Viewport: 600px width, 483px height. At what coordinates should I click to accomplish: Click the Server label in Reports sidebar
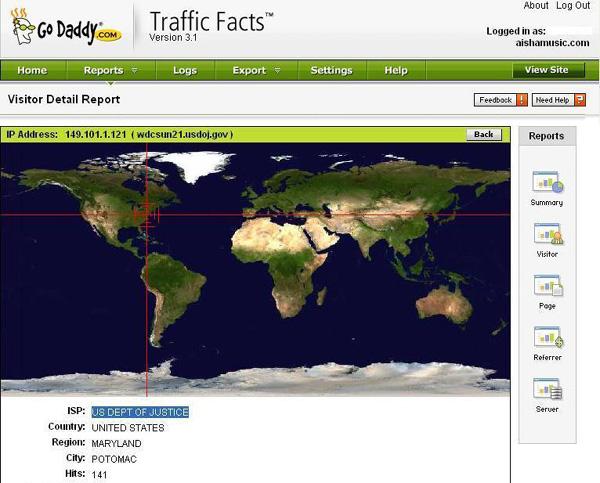click(547, 409)
